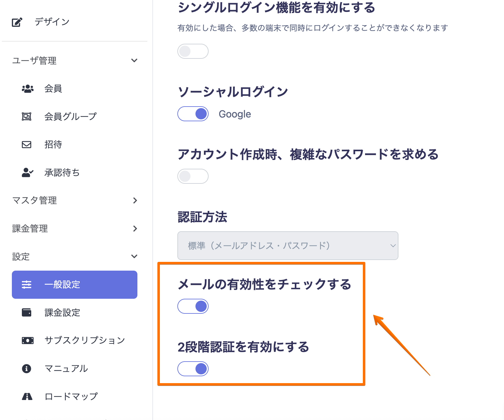Screen dimensions: 504x420
Task: Click the 会員グループ group icon
Action: click(x=27, y=117)
